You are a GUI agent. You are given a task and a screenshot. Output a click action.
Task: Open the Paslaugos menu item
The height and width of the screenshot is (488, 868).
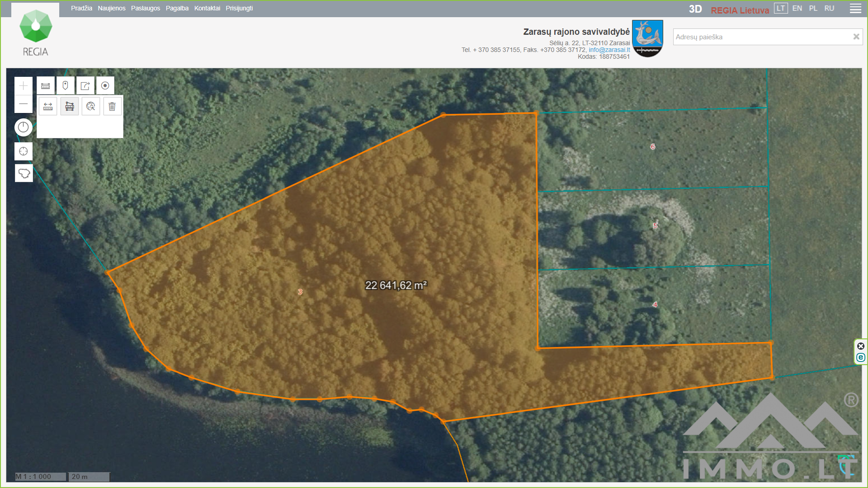[146, 8]
